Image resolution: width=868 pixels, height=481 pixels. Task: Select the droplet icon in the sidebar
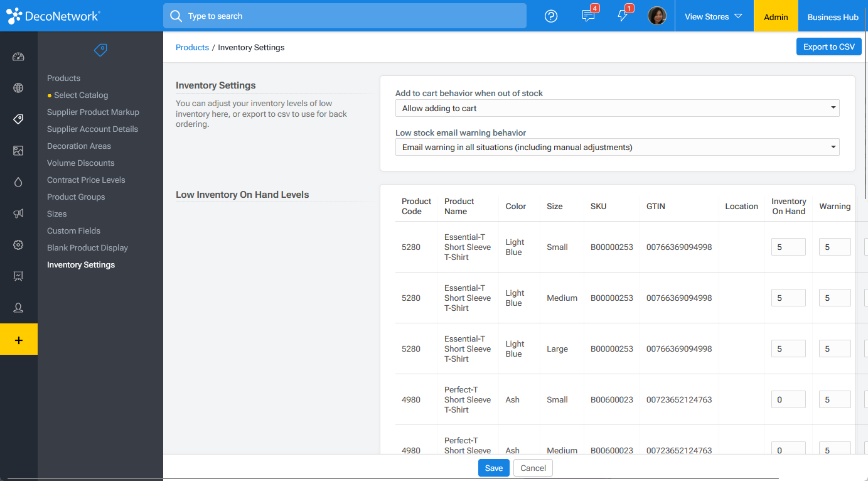[19, 181]
